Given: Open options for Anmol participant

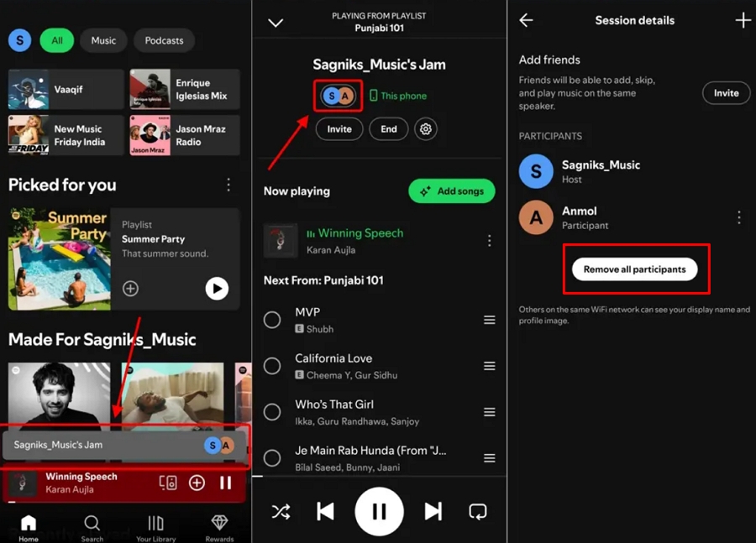Looking at the screenshot, I should pyautogui.click(x=738, y=217).
